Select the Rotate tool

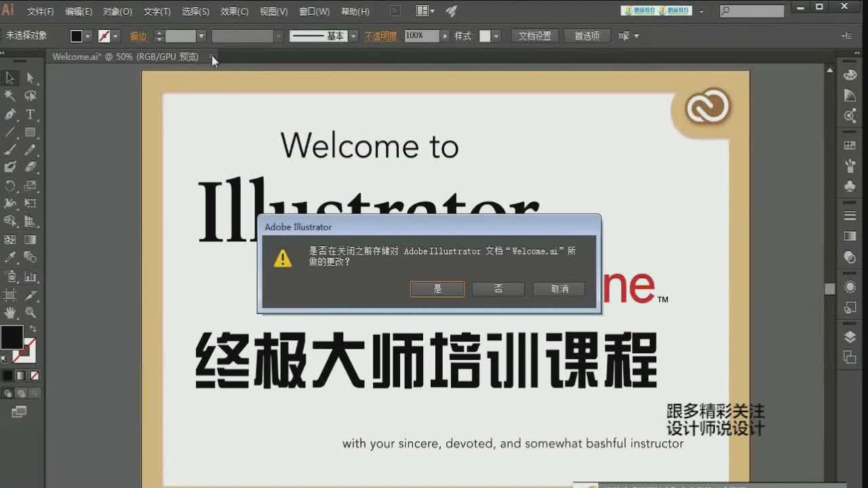pos(10,185)
